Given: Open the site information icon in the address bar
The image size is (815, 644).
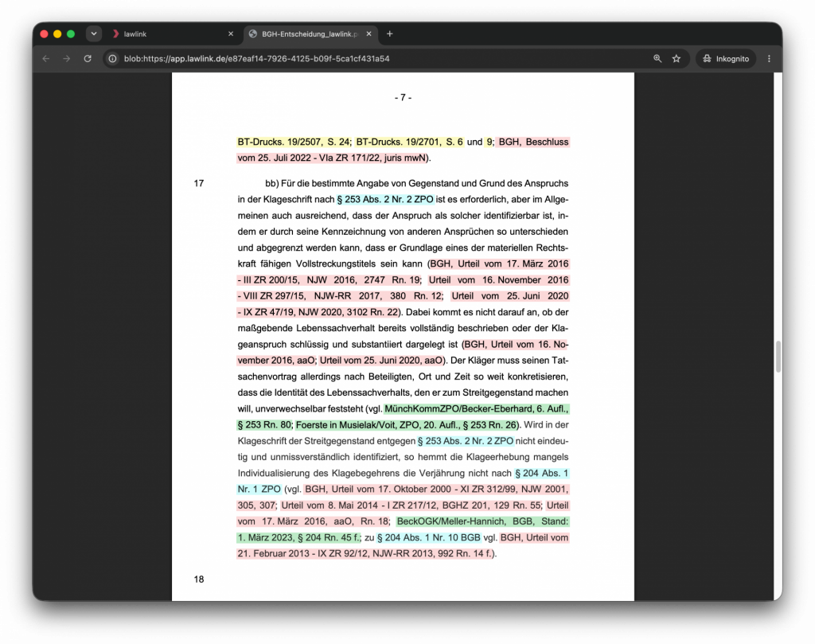Looking at the screenshot, I should (x=112, y=59).
